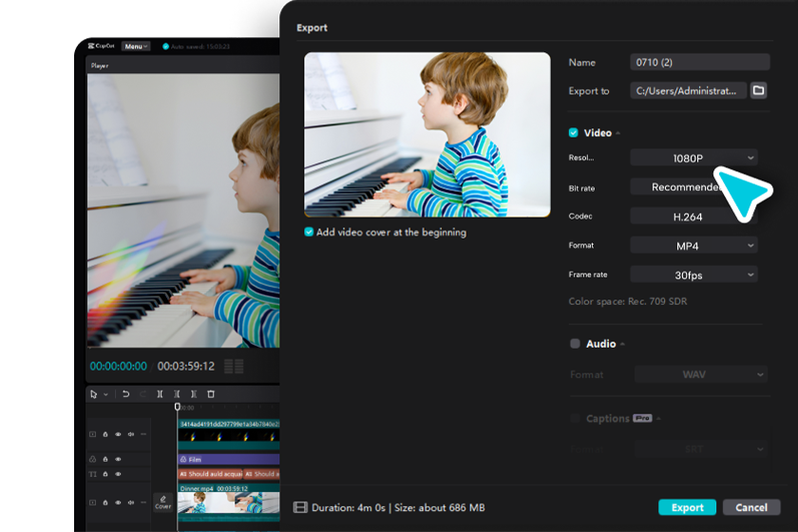Click the Redo arrow in timeline toolbar
This screenshot has width=798, height=532.
[x=143, y=394]
